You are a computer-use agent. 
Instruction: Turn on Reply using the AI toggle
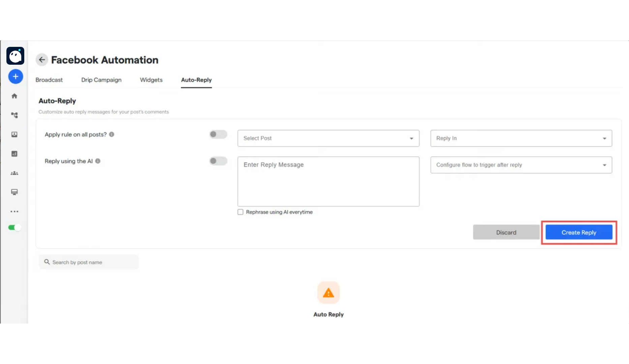(x=218, y=161)
